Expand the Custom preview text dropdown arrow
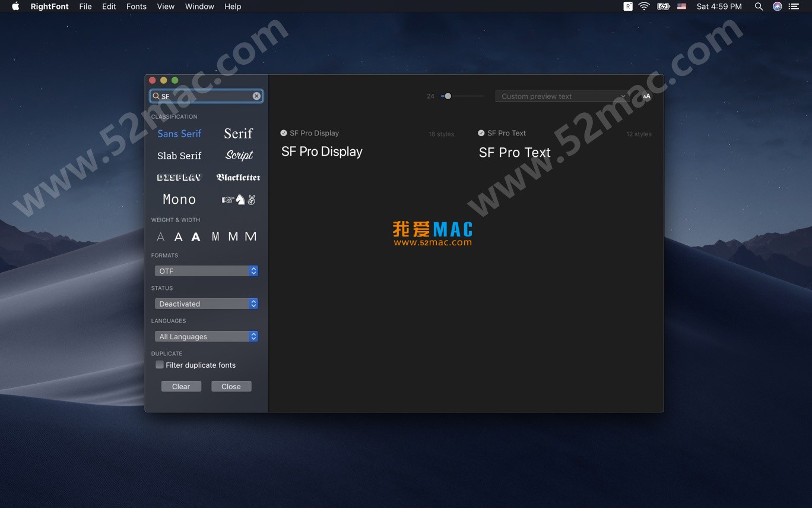 623,96
